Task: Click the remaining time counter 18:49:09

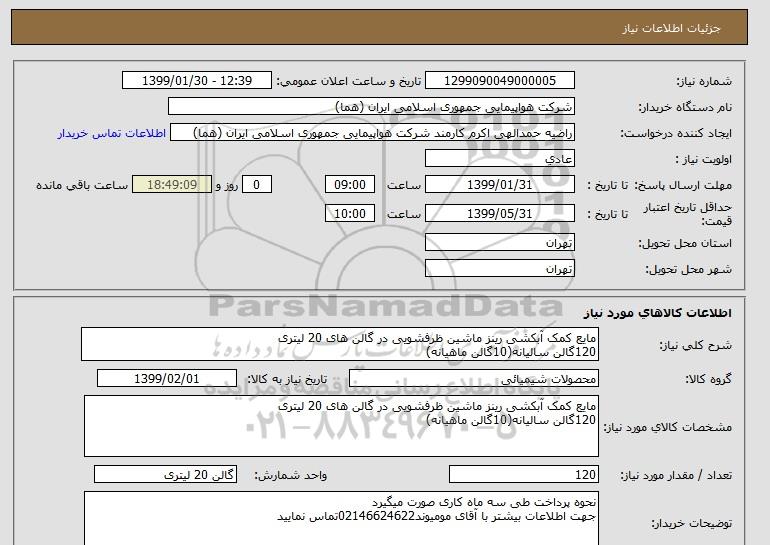Action: coord(172,185)
